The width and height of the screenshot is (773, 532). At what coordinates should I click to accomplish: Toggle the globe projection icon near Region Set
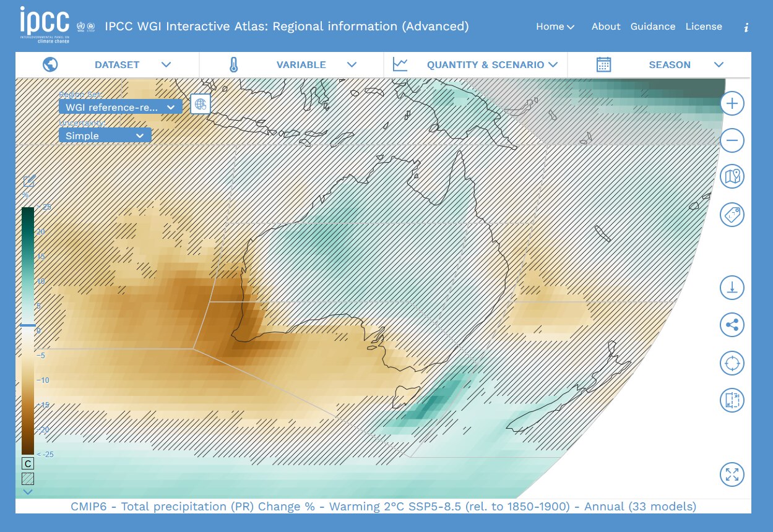tap(200, 103)
